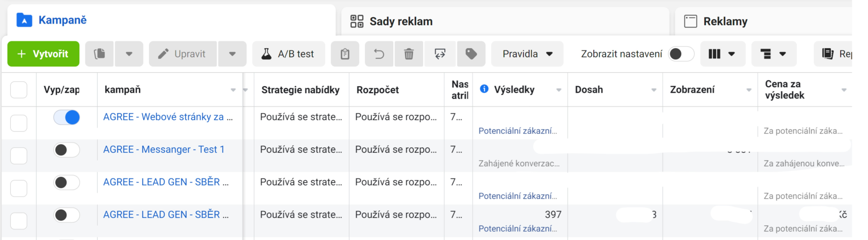Click Za zahájenou konve... cost label
The width and height of the screenshot is (868, 240).
coord(804,163)
